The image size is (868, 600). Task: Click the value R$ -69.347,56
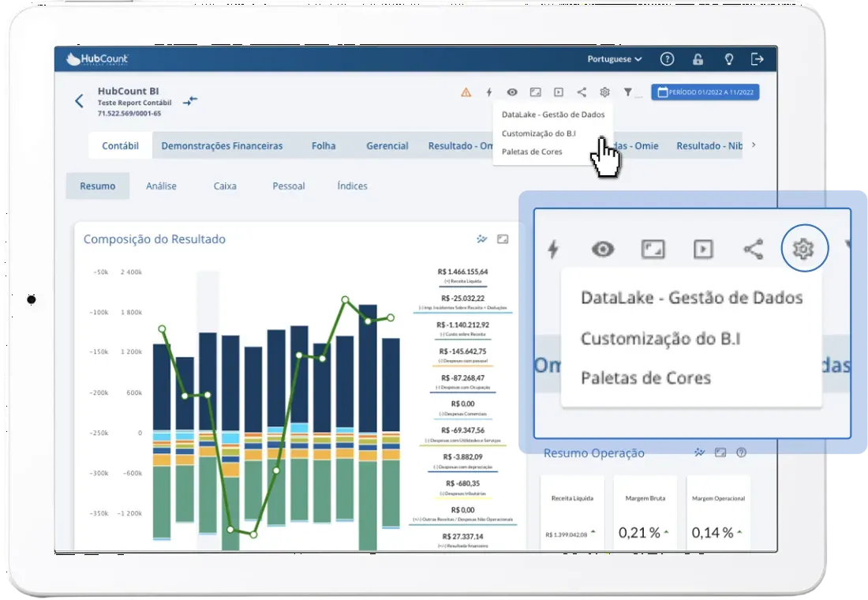coord(462,430)
